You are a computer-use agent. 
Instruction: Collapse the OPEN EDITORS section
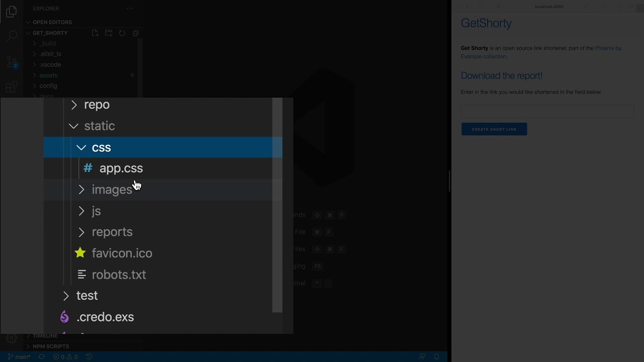(x=29, y=22)
